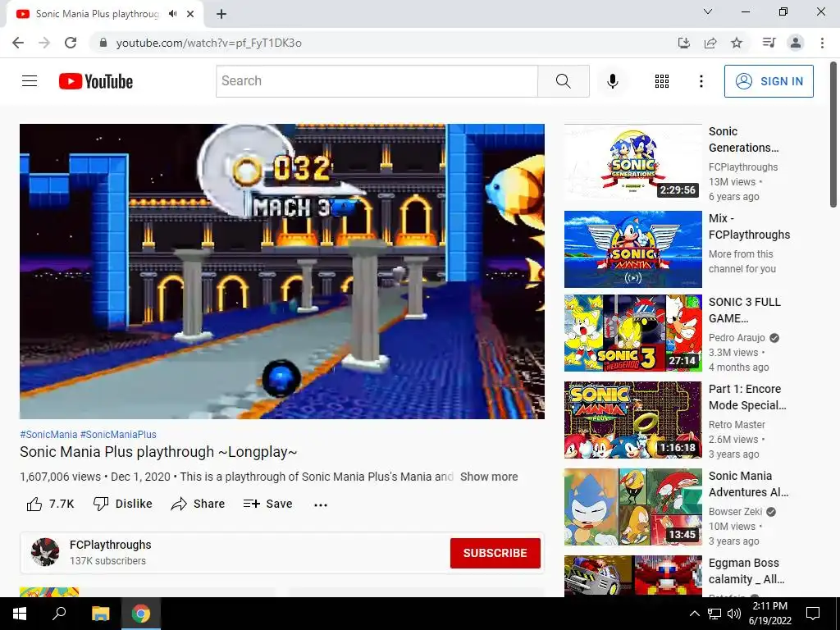The height and width of the screenshot is (630, 840).
Task: Open the system volume control
Action: [x=734, y=614]
